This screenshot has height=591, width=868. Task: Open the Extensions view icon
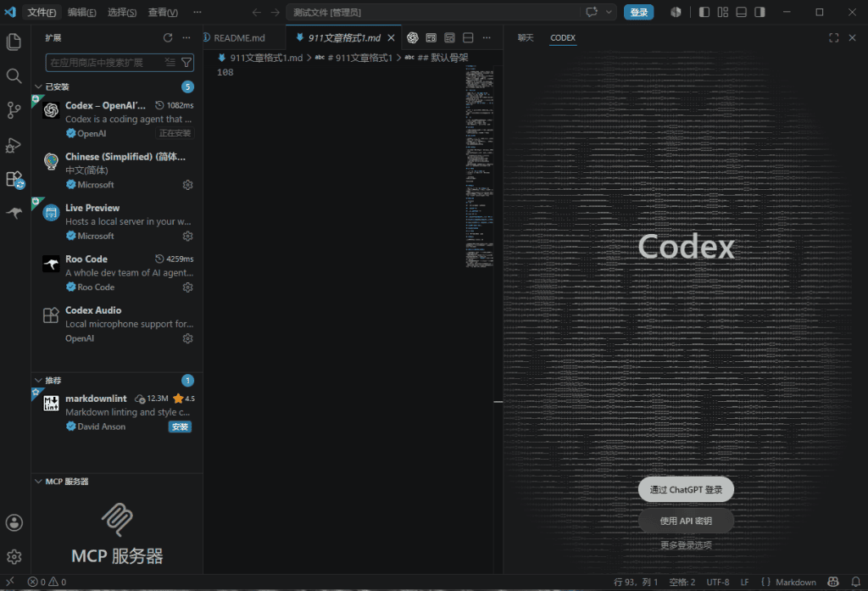click(x=14, y=179)
